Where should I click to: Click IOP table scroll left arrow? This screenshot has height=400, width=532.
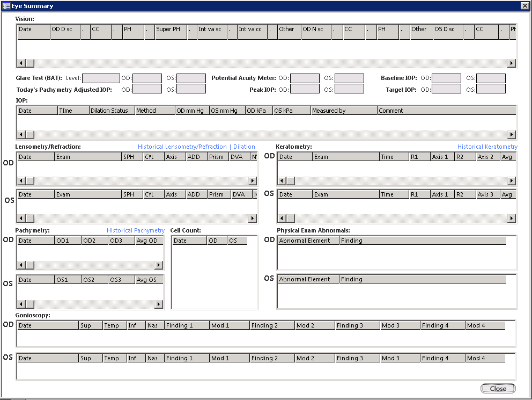tap(21, 134)
